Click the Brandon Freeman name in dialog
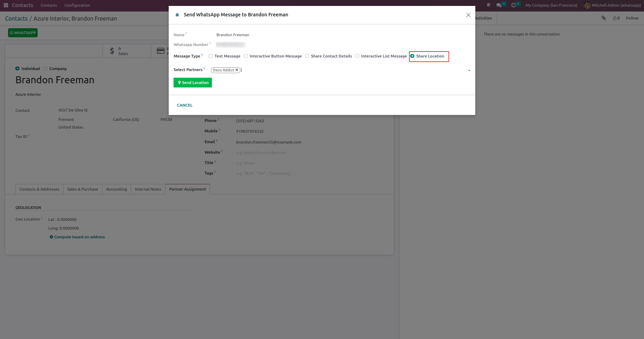The height and width of the screenshot is (339, 644). click(233, 35)
